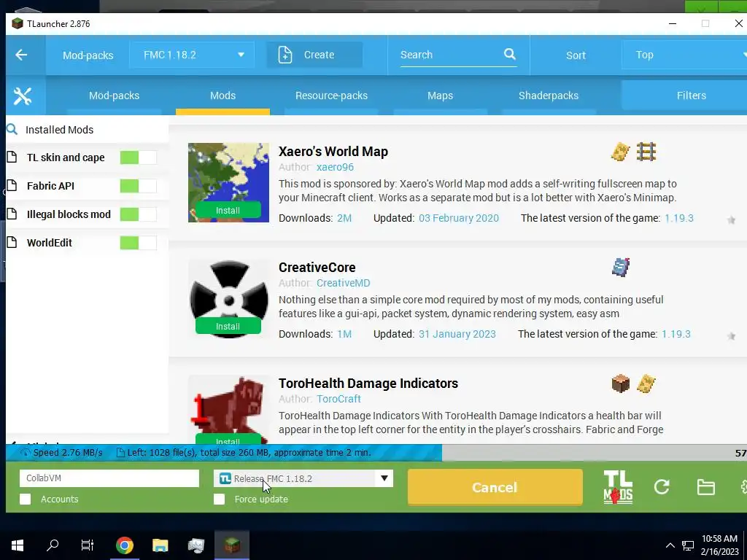Screen dimensions: 747x560
Task: Check the Accounts checkbox
Action: (x=26, y=499)
